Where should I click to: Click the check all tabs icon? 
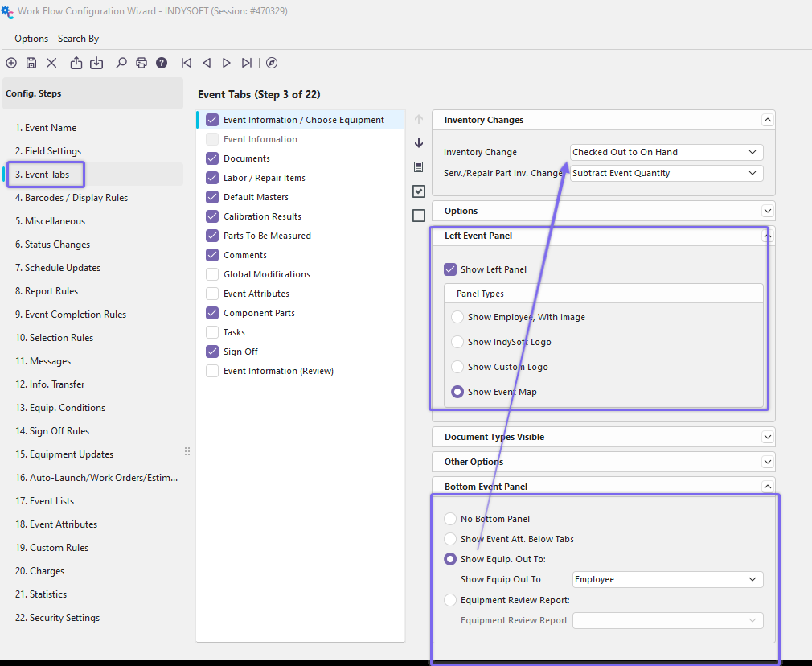pyautogui.click(x=418, y=191)
